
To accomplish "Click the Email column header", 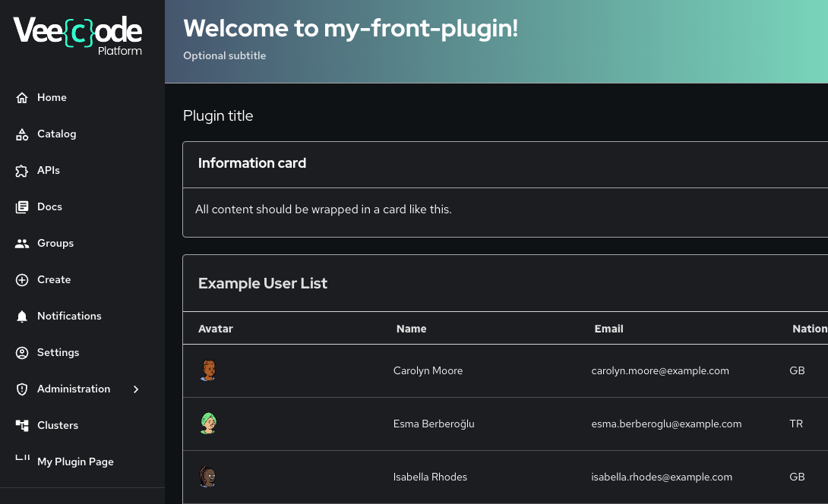I will point(609,329).
